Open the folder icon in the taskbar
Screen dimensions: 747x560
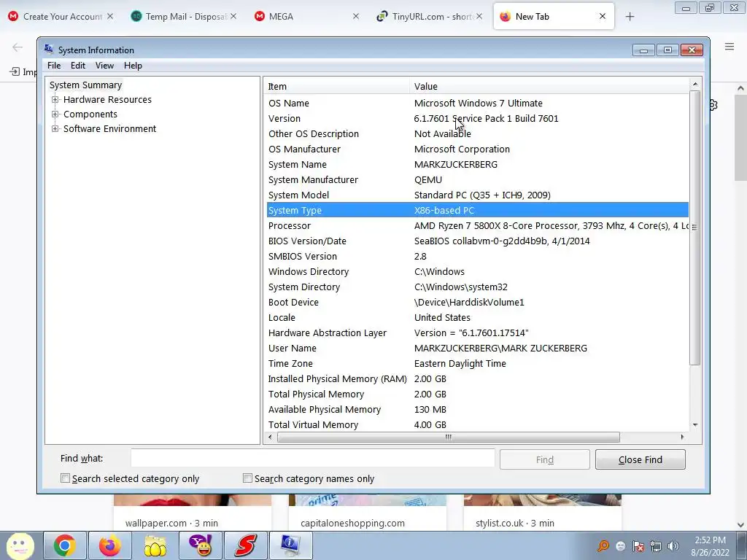pyautogui.click(x=155, y=545)
